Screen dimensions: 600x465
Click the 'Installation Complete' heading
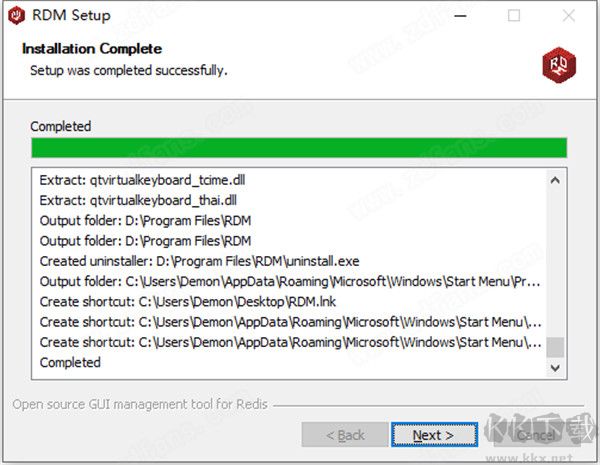[91, 49]
